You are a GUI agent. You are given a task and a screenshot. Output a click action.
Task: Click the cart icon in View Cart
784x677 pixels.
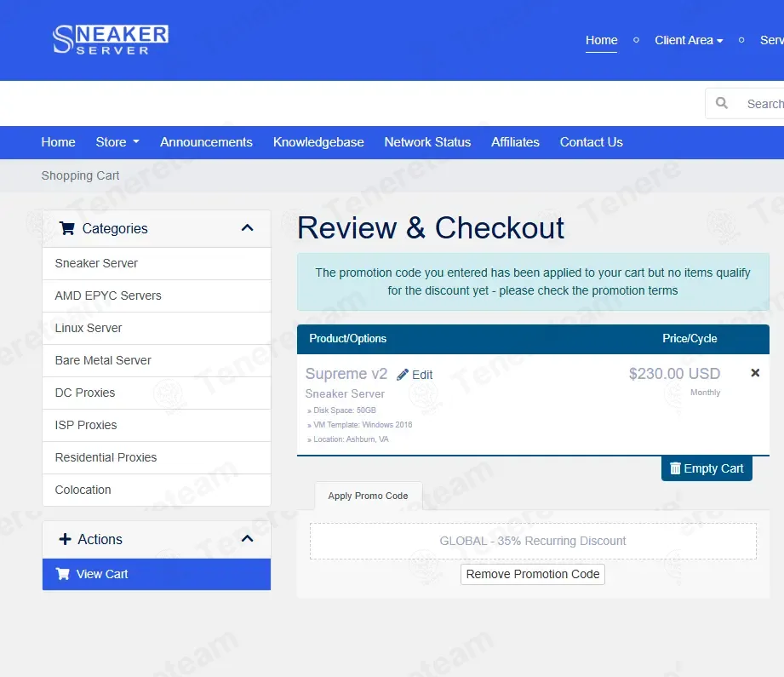click(62, 574)
